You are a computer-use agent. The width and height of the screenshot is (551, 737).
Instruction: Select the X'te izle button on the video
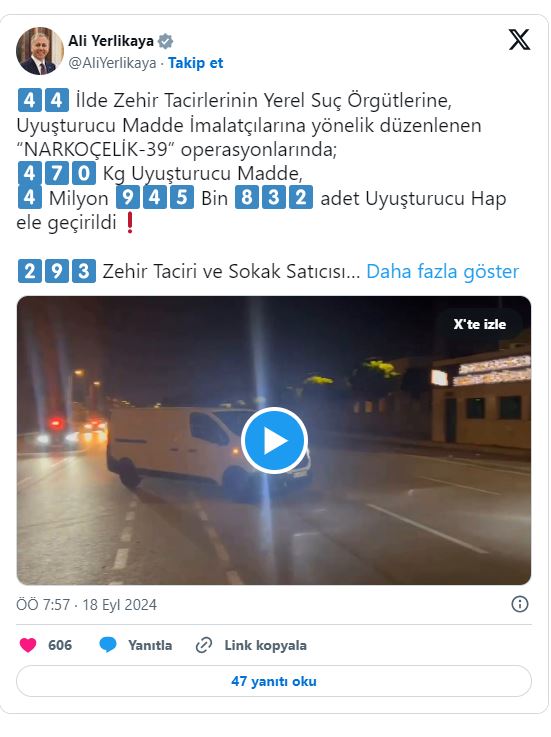pyautogui.click(x=480, y=324)
